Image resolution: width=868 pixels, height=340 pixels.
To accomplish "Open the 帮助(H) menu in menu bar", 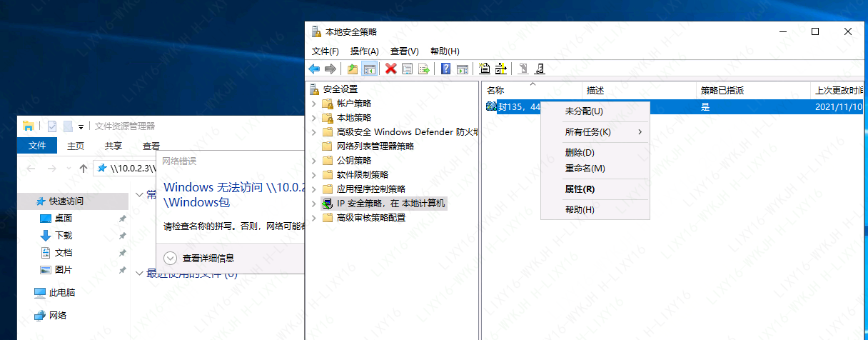I will (x=445, y=51).
